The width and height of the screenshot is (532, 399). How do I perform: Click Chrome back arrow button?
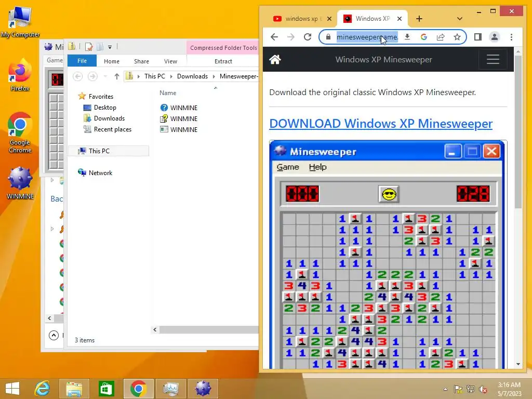click(274, 37)
